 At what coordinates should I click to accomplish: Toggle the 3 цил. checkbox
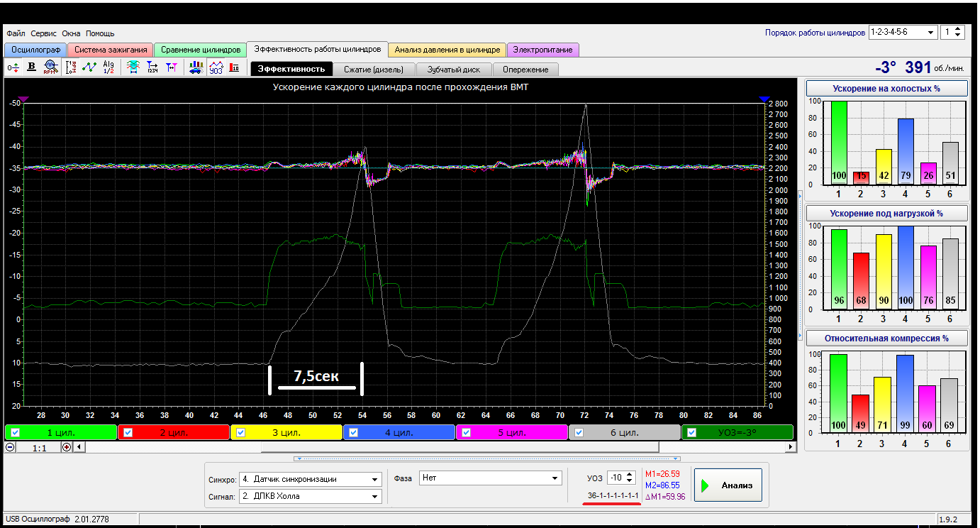point(241,432)
